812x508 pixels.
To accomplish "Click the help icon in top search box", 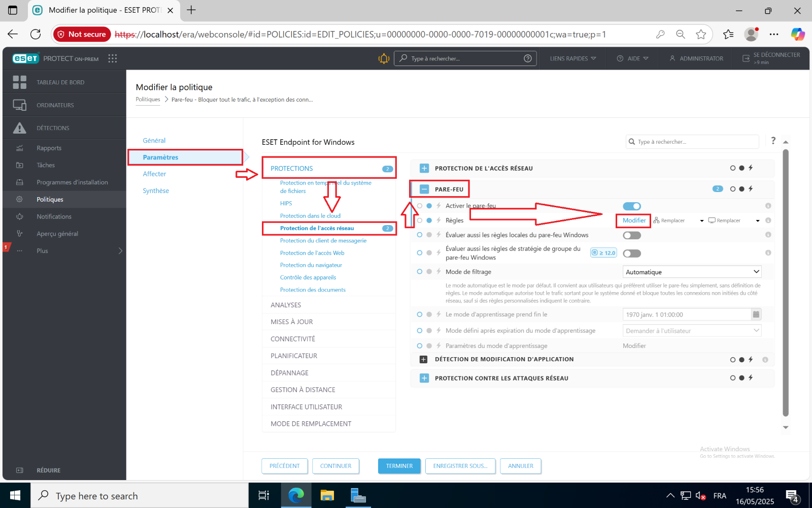I will click(x=528, y=58).
